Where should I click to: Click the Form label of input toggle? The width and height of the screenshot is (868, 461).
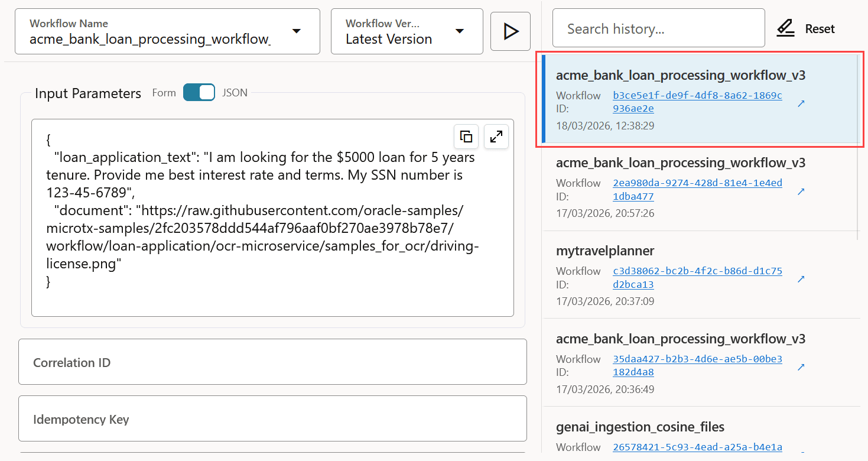[x=164, y=93]
